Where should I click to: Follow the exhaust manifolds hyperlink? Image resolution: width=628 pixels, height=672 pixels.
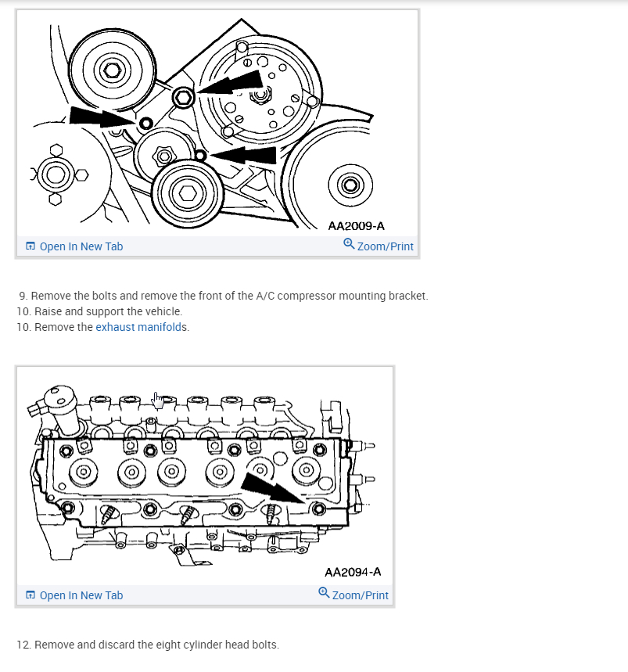coord(142,327)
